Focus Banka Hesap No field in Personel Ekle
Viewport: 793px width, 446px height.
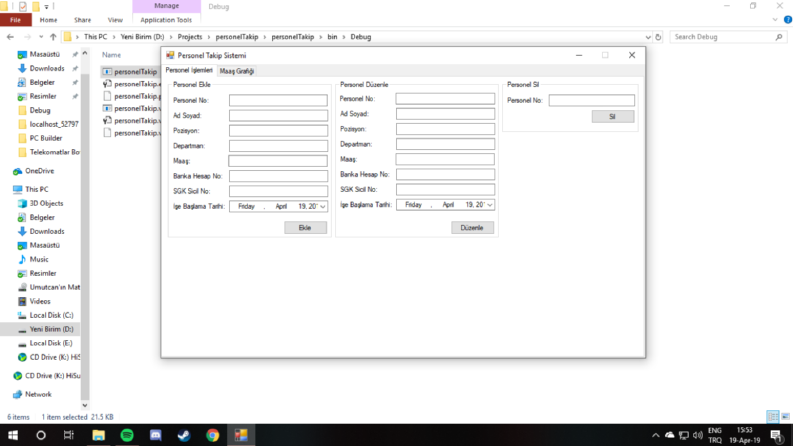(x=278, y=176)
